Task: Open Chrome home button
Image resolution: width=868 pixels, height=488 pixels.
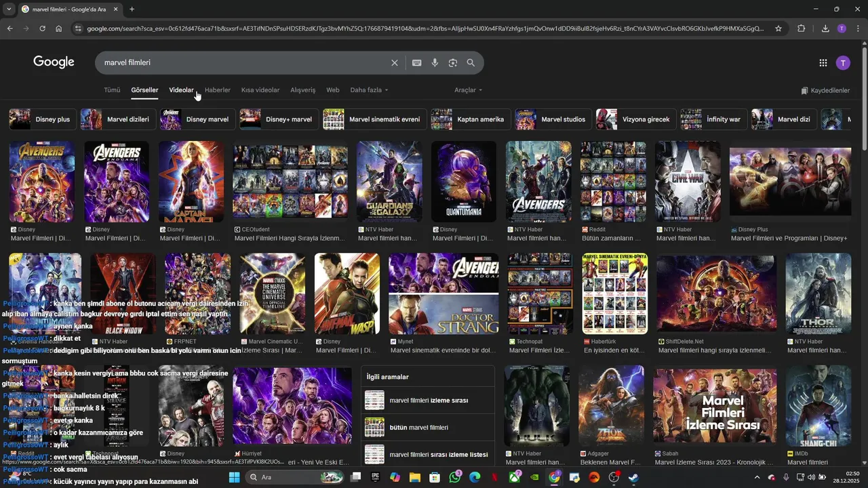Action: click(59, 28)
